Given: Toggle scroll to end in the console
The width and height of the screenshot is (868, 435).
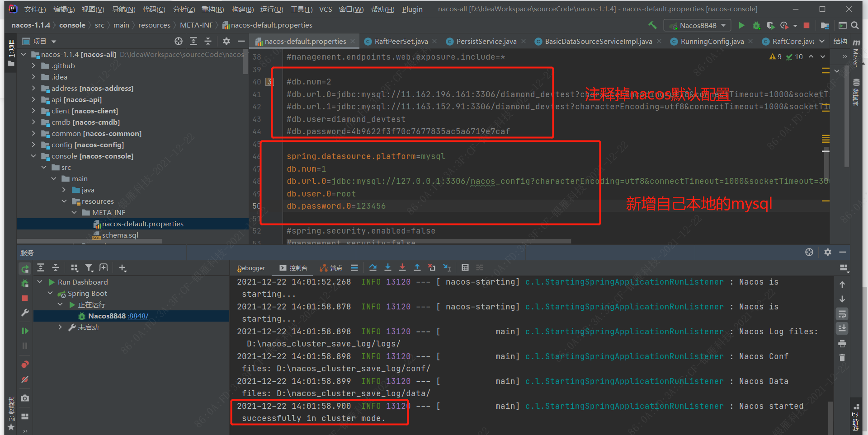Looking at the screenshot, I should (842, 328).
